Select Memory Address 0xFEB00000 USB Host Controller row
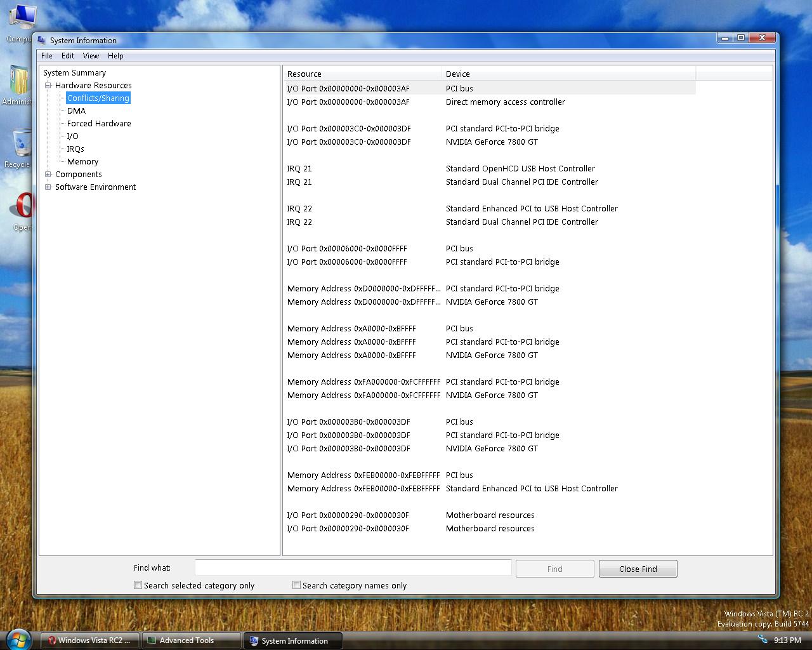This screenshot has width=812, height=650. pyautogui.click(x=490, y=488)
